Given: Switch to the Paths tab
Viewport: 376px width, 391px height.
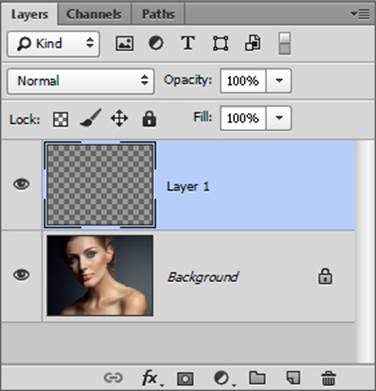Looking at the screenshot, I should click(x=158, y=14).
